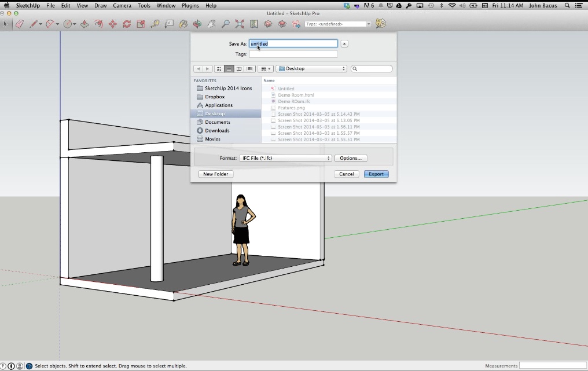The width and height of the screenshot is (588, 371).
Task: Activate the Arc tool
Action: 50,24
